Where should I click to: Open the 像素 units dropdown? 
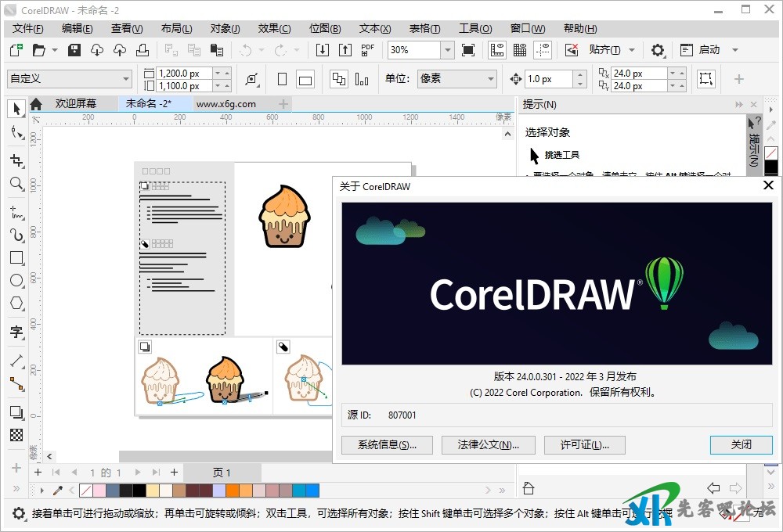click(x=491, y=79)
